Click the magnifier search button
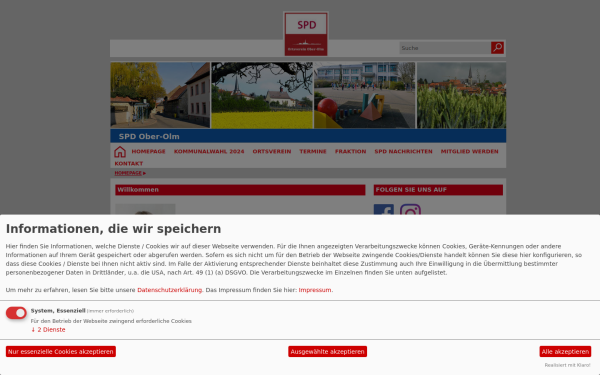Image resolution: width=600 pixels, height=375 pixels. pos(497,48)
